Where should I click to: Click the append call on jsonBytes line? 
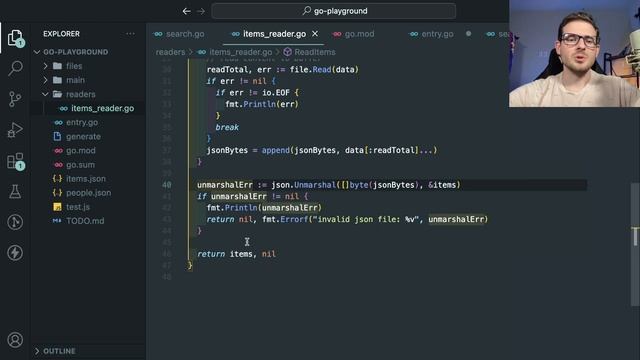click(x=276, y=150)
